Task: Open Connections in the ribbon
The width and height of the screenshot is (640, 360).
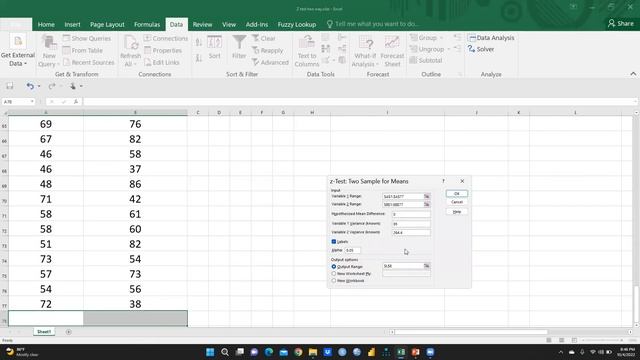Action: (x=166, y=38)
